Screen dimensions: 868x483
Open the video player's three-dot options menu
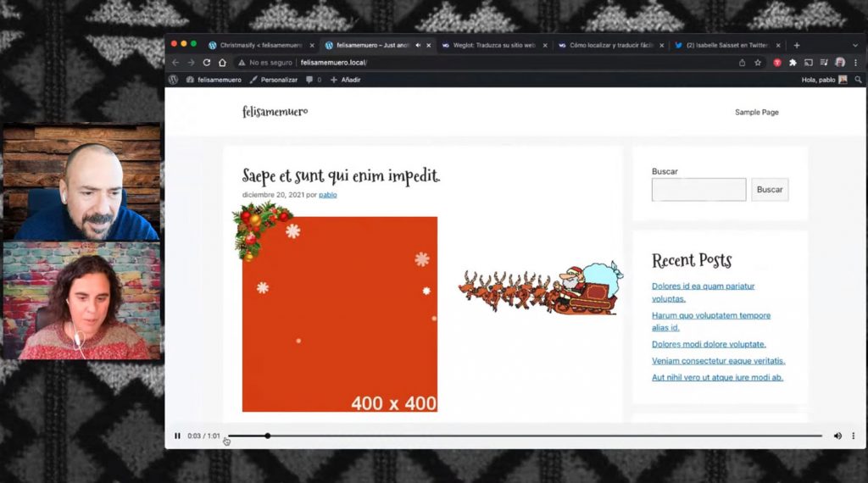coord(854,436)
